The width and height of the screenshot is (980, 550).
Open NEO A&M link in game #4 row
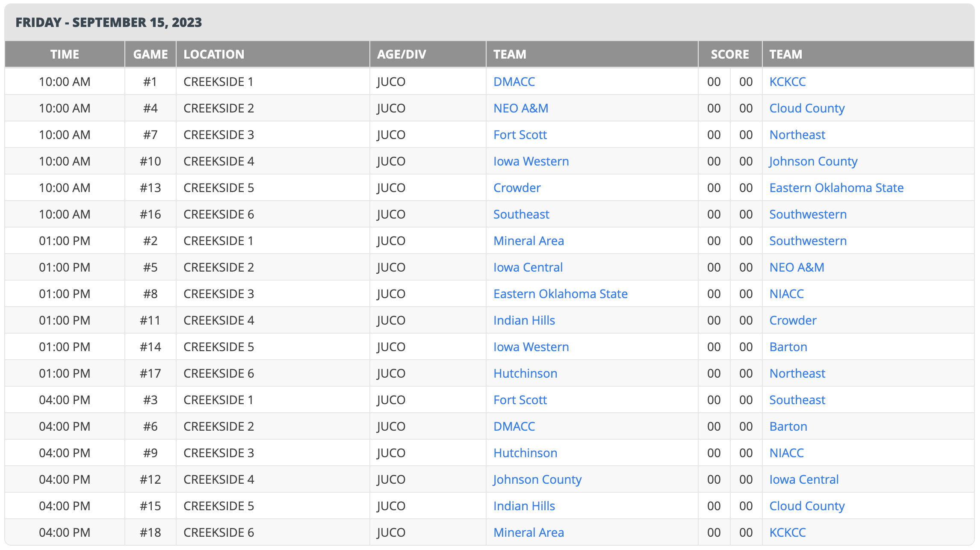point(520,108)
